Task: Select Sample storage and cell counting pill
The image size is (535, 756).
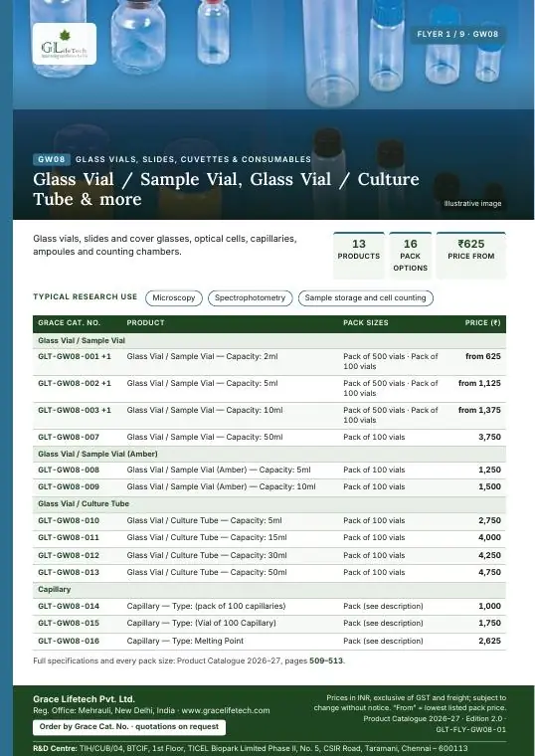Action: (x=365, y=298)
